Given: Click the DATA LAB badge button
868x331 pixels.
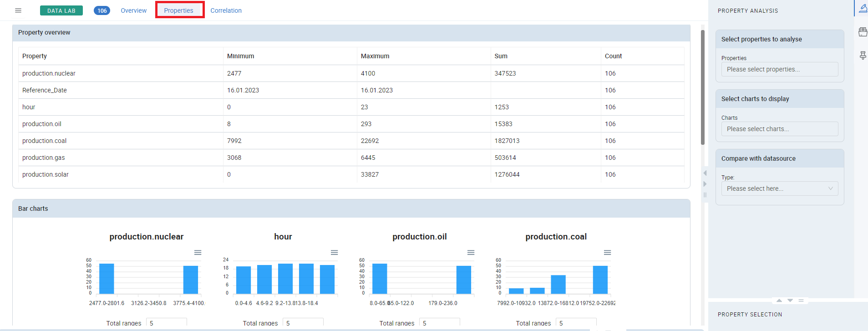Looking at the screenshot, I should tap(61, 10).
